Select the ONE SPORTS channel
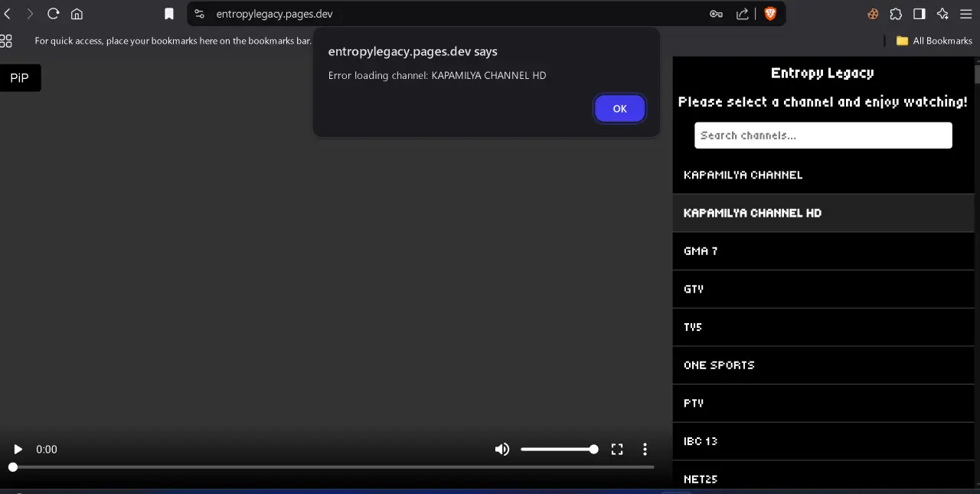Screen dimensions: 980x494 [823, 365]
